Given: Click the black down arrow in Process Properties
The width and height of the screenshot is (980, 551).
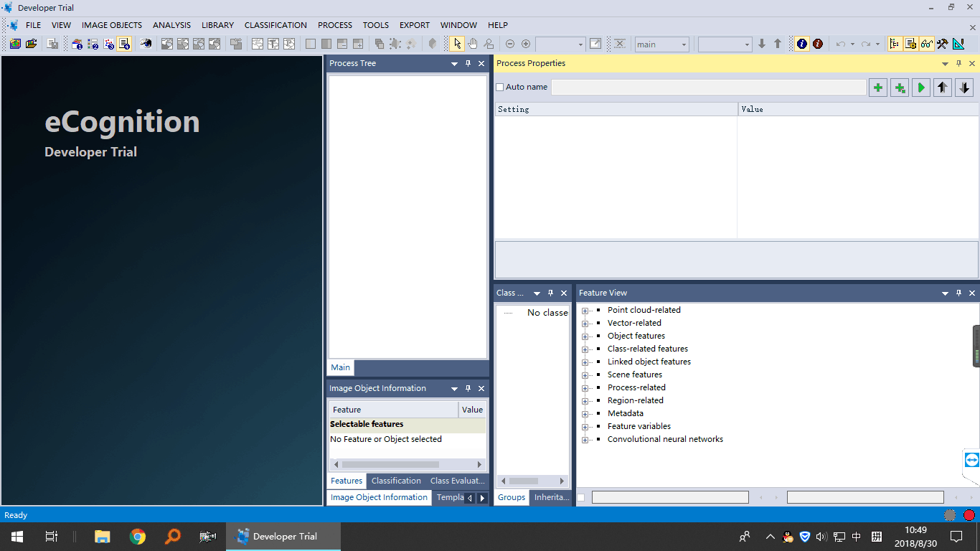Looking at the screenshot, I should (964, 88).
